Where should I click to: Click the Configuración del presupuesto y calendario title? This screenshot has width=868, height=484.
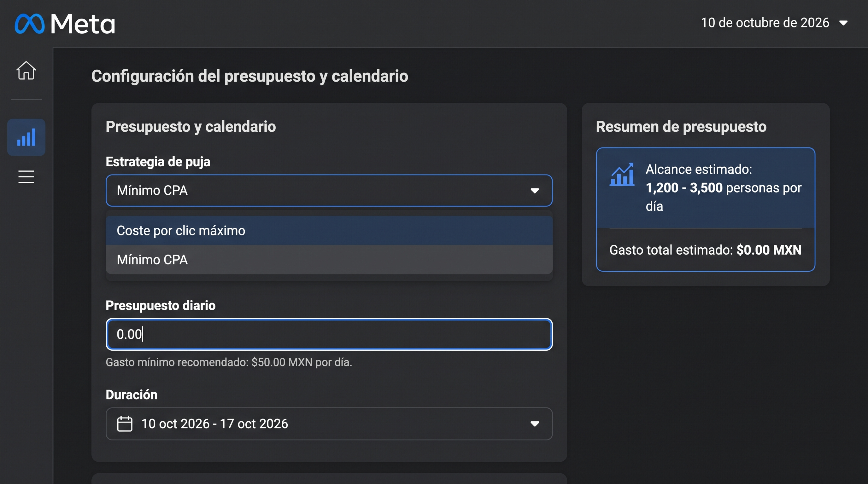(250, 76)
